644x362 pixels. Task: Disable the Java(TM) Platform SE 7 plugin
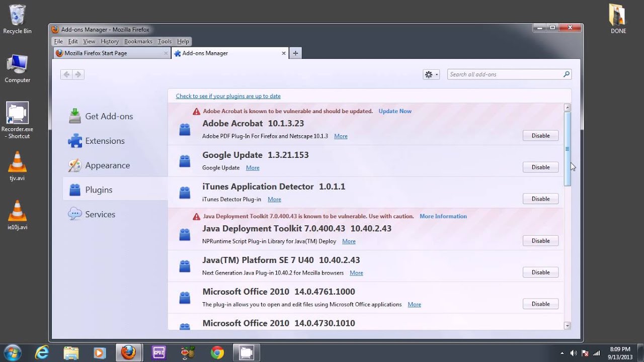tap(541, 273)
